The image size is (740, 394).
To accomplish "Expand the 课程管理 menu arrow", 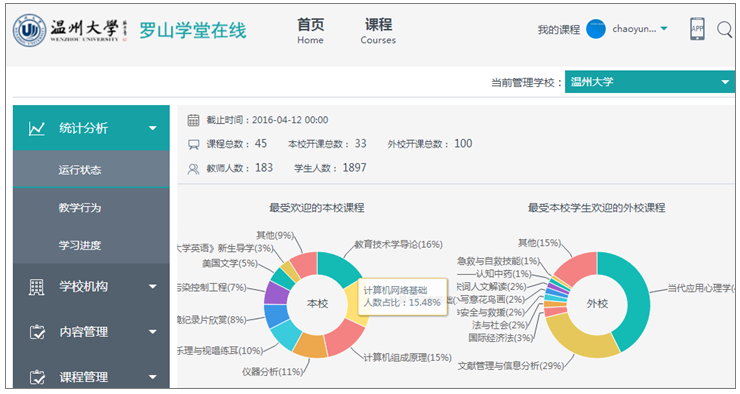I will coord(152,377).
